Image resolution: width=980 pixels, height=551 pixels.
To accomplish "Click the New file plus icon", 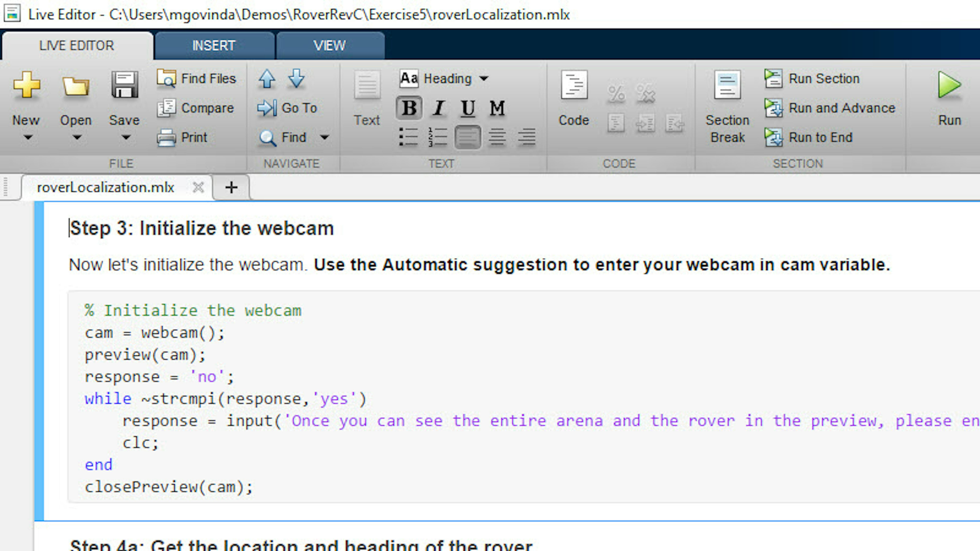I will pyautogui.click(x=26, y=85).
